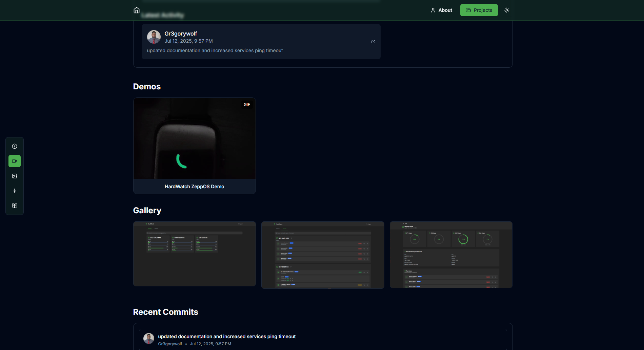Image resolution: width=644 pixels, height=350 pixels.
Task: Jump to commits via sidebar commit icon
Action: (15, 191)
